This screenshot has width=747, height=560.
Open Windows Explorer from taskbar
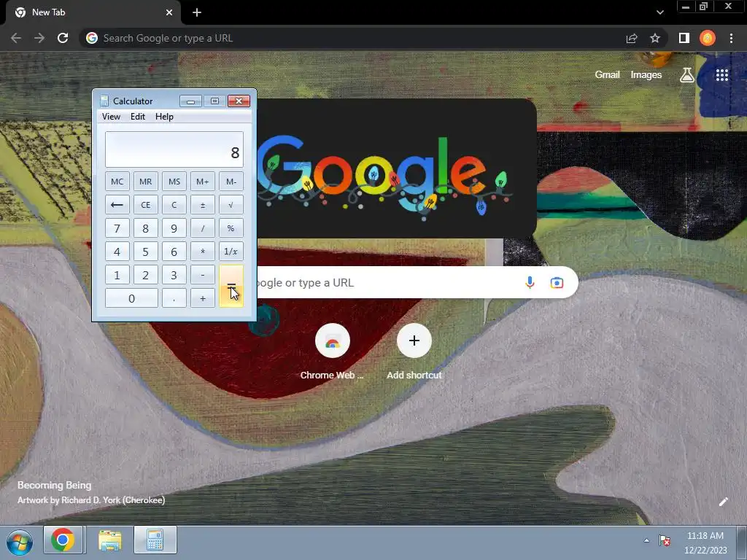coord(109,540)
